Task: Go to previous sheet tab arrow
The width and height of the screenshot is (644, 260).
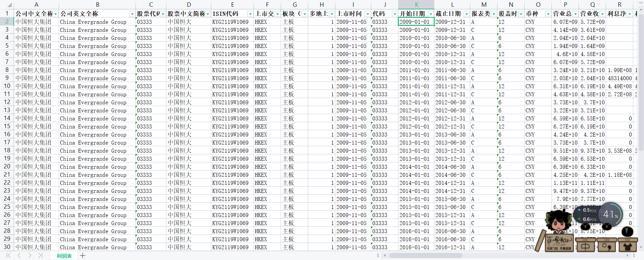Action: coord(19,256)
